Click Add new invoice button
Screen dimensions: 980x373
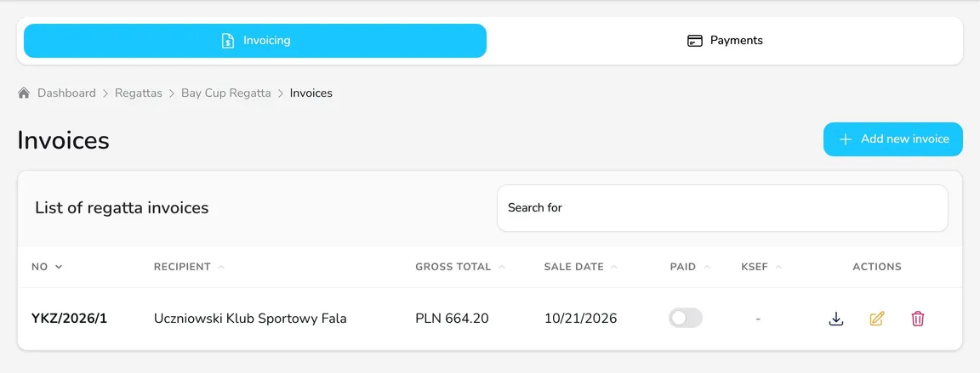tap(892, 139)
